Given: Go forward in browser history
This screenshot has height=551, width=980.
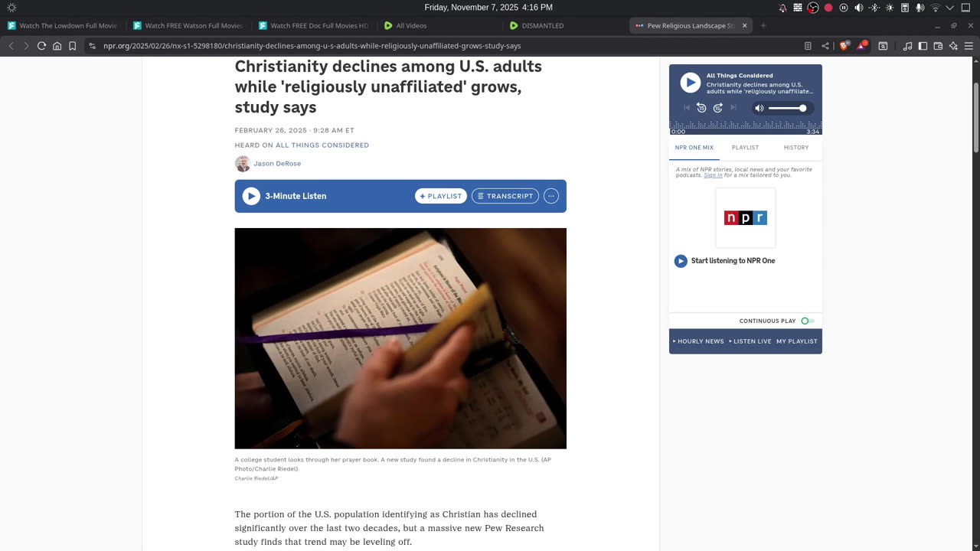Looking at the screenshot, I should (26, 46).
